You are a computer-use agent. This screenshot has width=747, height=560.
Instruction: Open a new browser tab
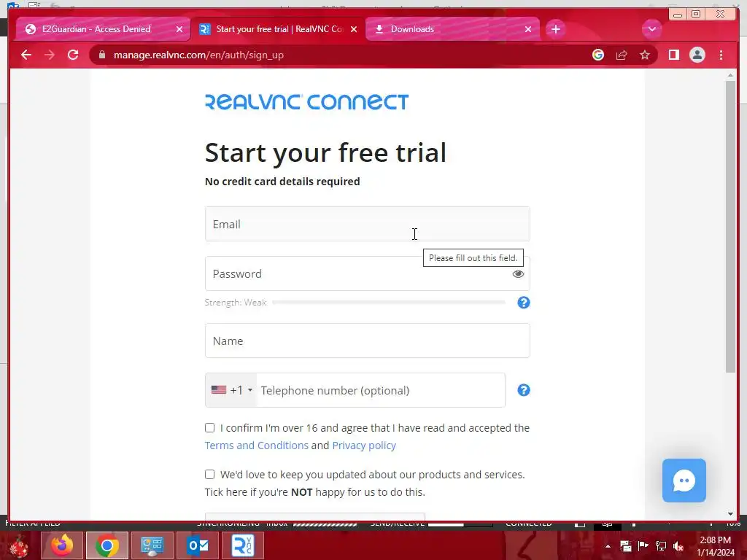pyautogui.click(x=555, y=29)
